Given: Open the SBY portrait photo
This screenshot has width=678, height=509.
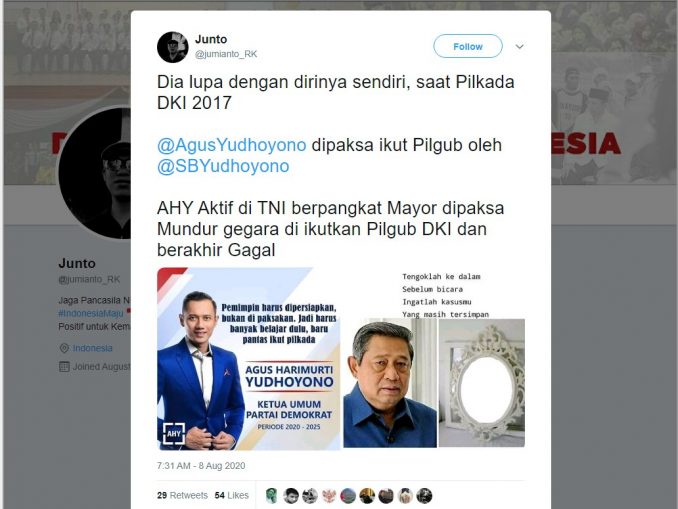Looking at the screenshot, I should click(390, 383).
